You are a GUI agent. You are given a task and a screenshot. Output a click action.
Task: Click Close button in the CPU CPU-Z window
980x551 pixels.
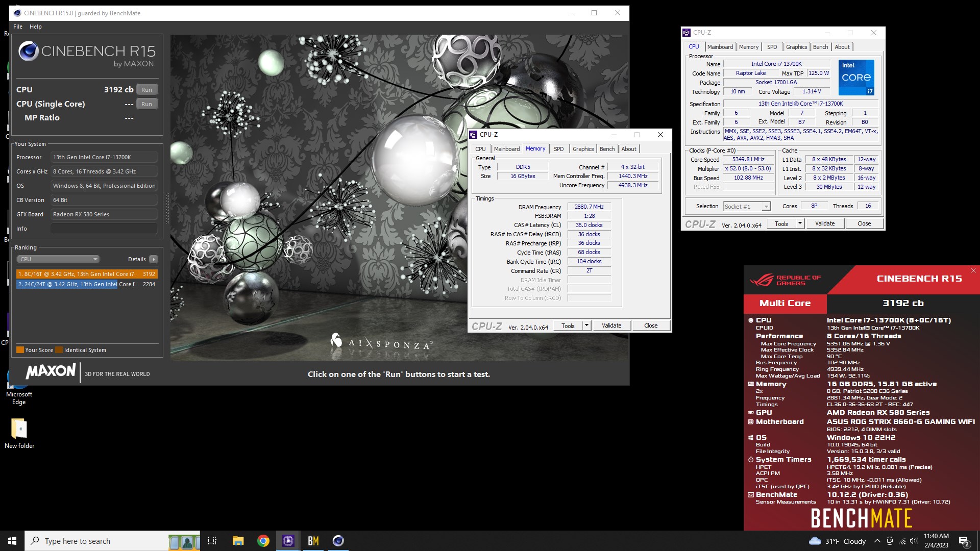pos(864,224)
